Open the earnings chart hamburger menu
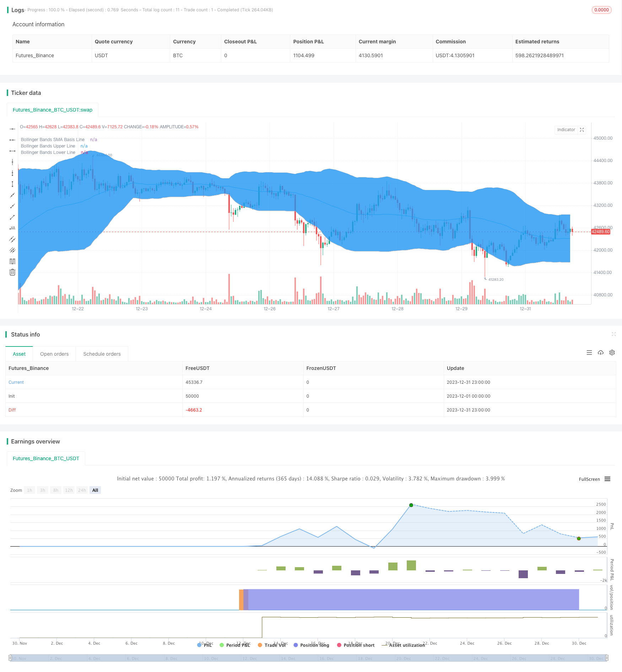This screenshot has width=622, height=672. [607, 479]
